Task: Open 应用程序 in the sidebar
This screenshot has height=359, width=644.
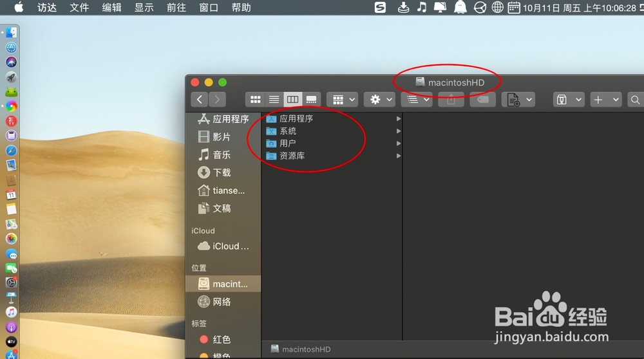Action: pyautogui.click(x=223, y=119)
